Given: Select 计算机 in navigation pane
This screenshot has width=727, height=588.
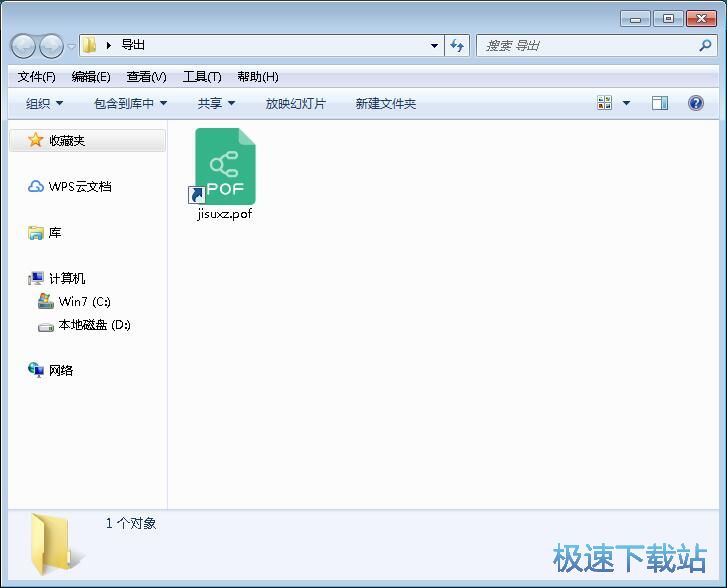Looking at the screenshot, I should tap(67, 278).
